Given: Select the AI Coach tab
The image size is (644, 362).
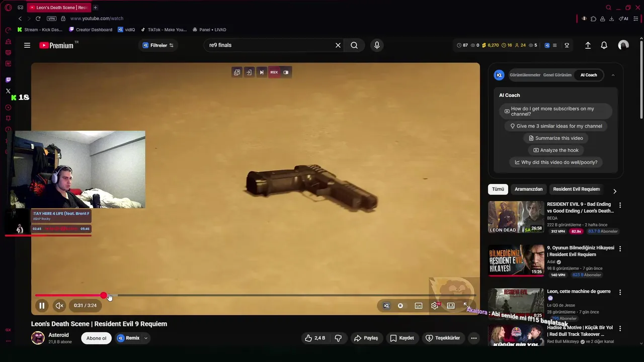Looking at the screenshot, I should coord(589,75).
